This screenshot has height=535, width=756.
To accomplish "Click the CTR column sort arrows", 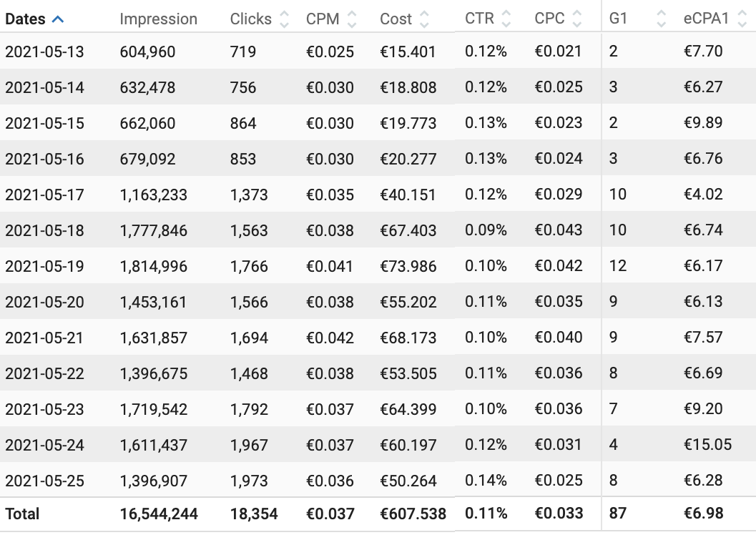I will tap(506, 19).
